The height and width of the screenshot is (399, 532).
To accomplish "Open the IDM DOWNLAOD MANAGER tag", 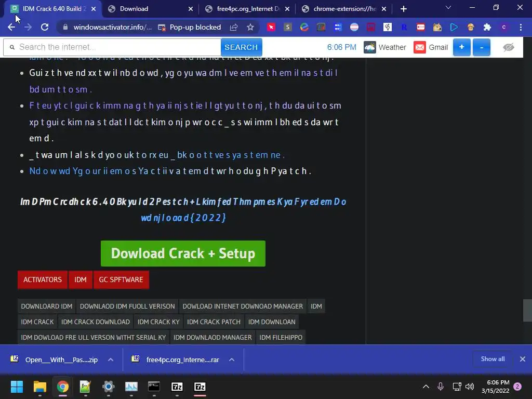I will point(212,338).
